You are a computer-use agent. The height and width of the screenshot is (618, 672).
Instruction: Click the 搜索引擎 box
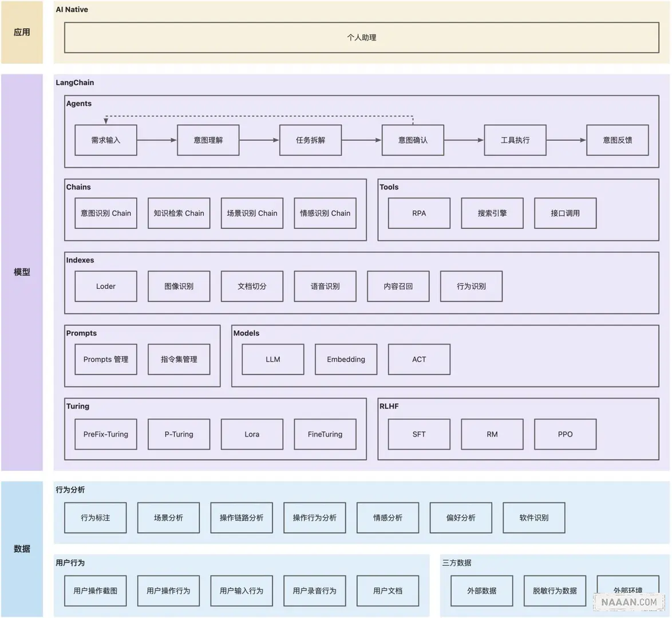[492, 213]
